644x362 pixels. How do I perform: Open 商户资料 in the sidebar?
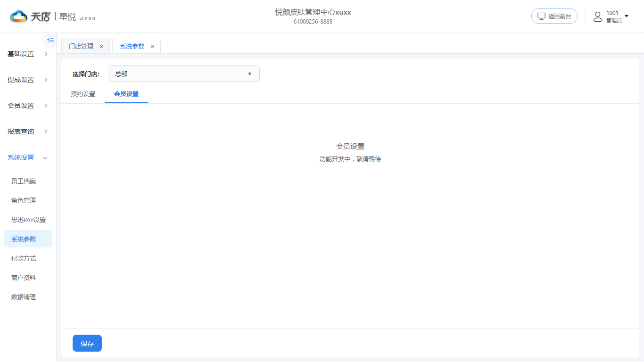(28, 278)
